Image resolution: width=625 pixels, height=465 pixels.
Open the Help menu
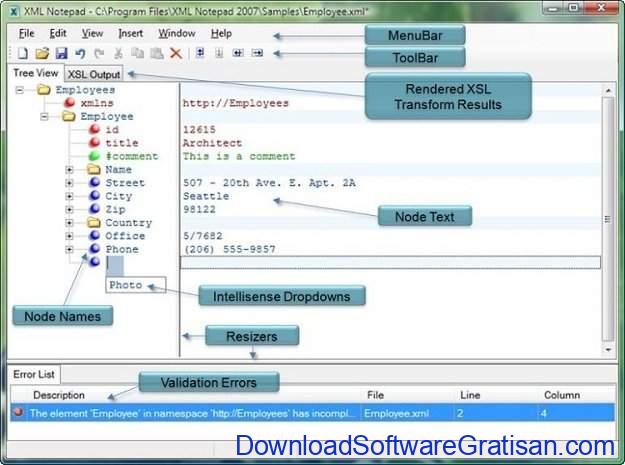pyautogui.click(x=221, y=33)
